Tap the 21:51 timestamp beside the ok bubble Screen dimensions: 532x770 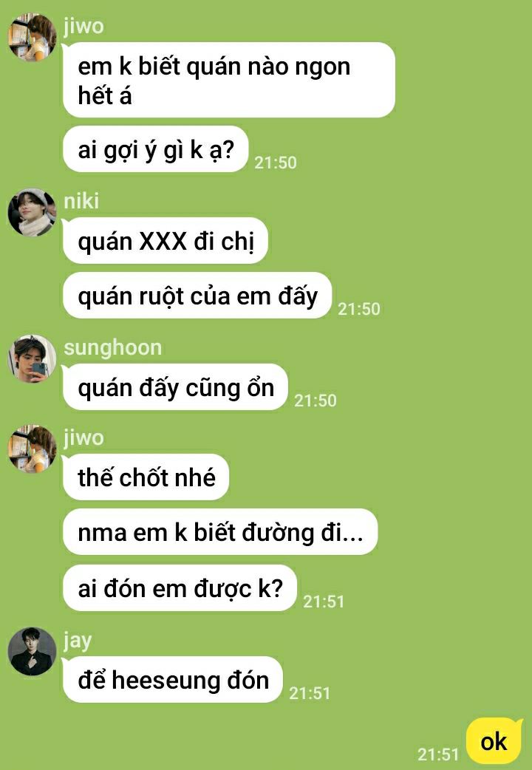(x=438, y=754)
